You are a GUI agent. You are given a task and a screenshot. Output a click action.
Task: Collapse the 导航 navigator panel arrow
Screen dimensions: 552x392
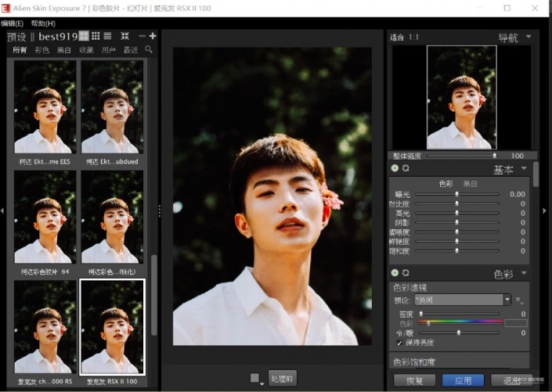tap(529, 36)
